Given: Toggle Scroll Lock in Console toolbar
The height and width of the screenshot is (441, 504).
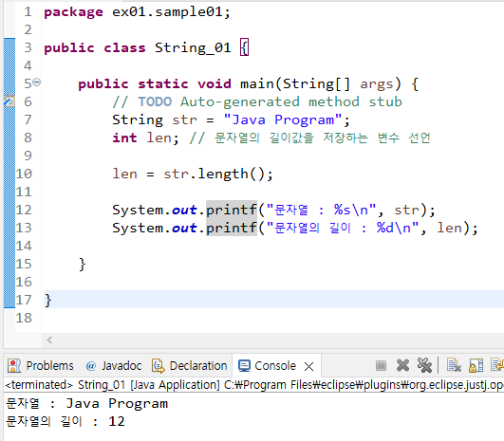Looking at the screenshot, I should (476, 365).
